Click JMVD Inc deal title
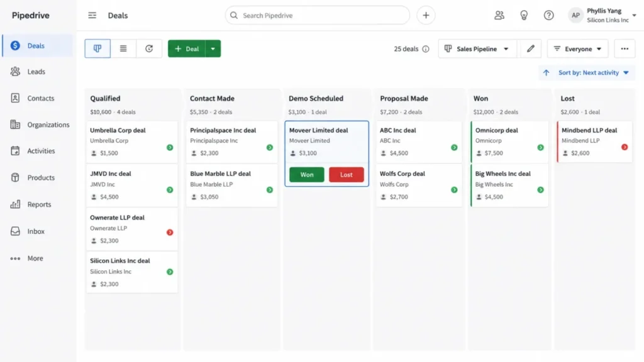Screen dimensions: 644x362 click(111, 173)
